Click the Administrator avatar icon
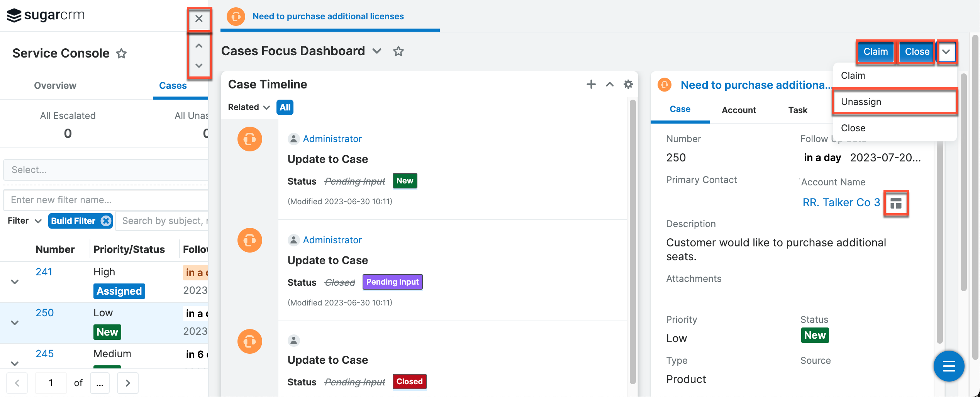Viewport: 980px width, 397px height. (x=293, y=138)
